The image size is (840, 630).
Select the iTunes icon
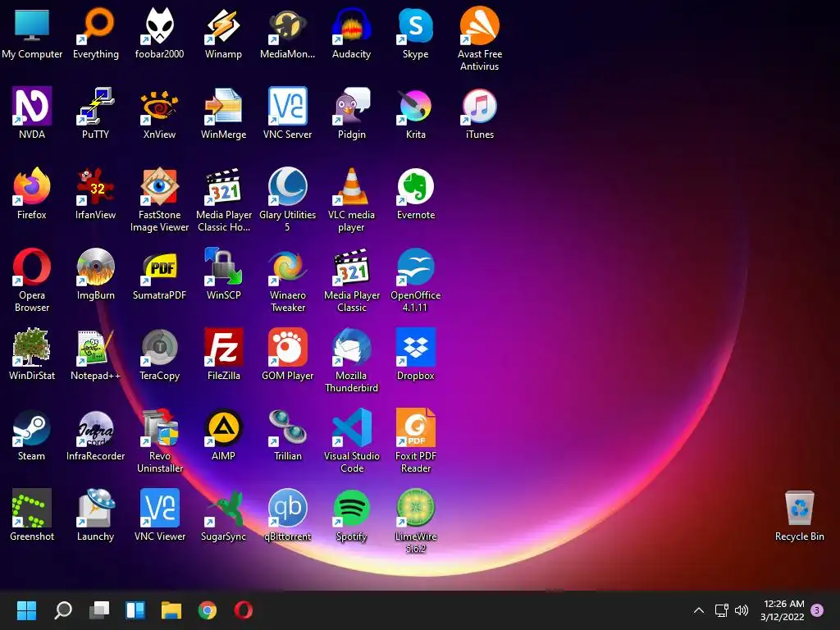[479, 106]
